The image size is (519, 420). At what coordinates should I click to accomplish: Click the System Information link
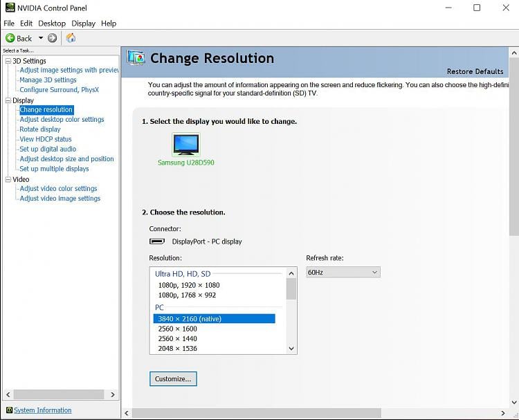click(43, 410)
